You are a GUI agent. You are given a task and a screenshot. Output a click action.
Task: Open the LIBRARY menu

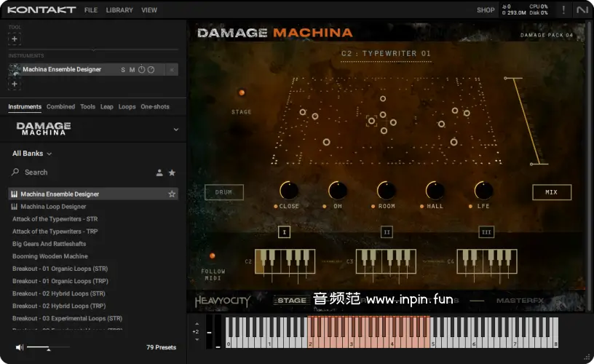tap(119, 10)
